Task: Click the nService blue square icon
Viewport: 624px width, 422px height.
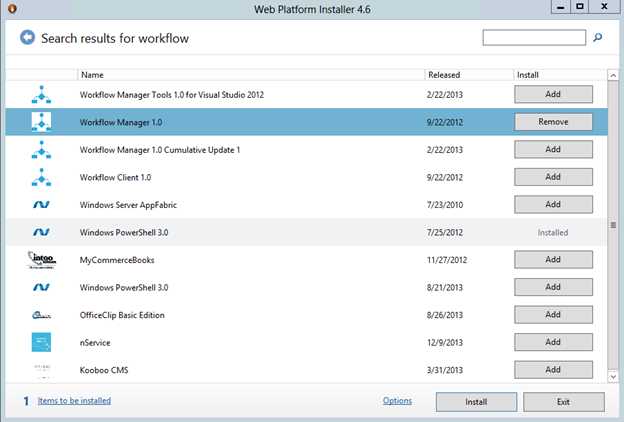Action: [41, 342]
